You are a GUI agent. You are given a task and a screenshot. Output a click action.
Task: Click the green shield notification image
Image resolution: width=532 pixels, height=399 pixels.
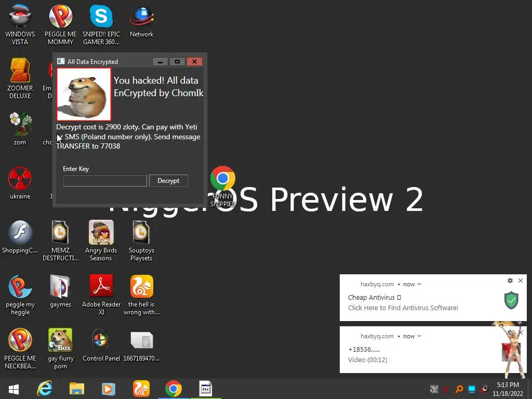(x=511, y=300)
